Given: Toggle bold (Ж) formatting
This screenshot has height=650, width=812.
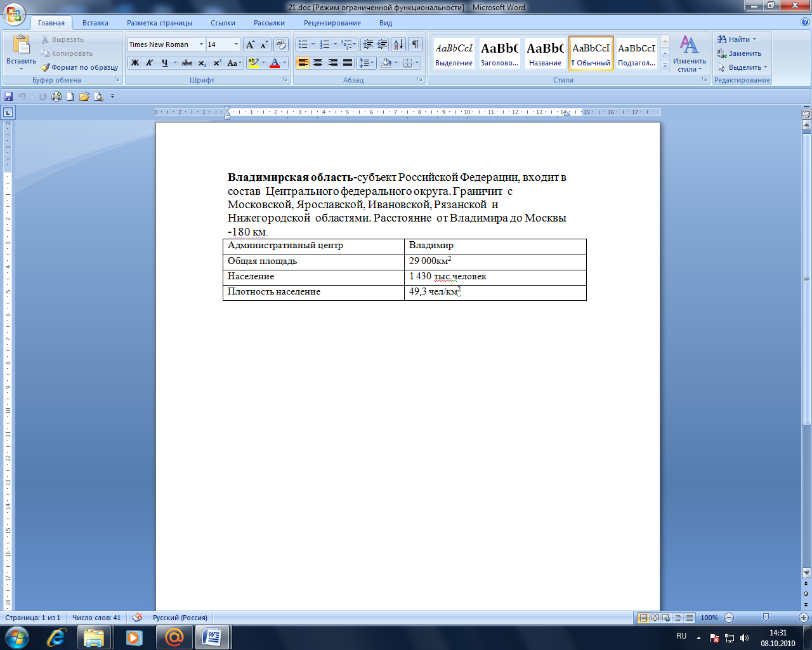Looking at the screenshot, I should (x=134, y=63).
